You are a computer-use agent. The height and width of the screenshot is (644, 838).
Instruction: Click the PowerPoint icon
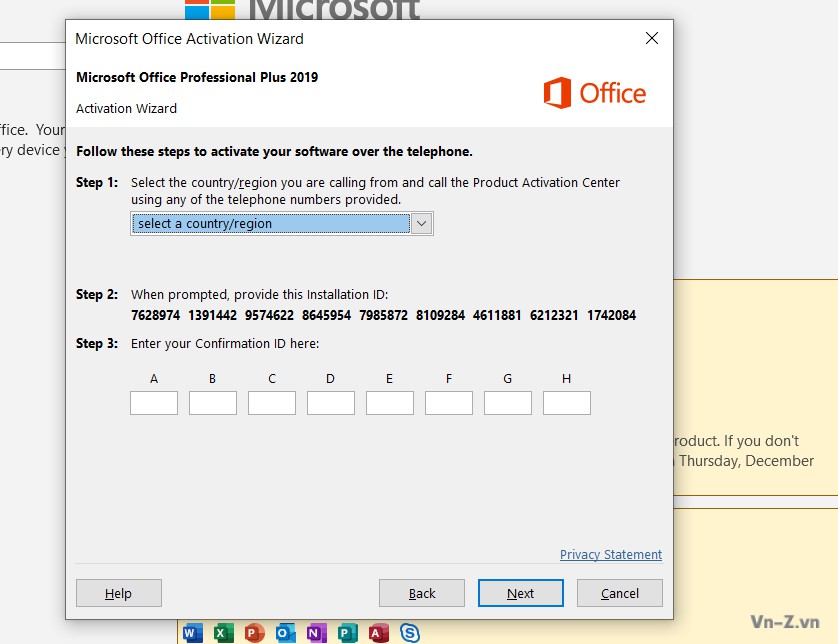[255, 632]
